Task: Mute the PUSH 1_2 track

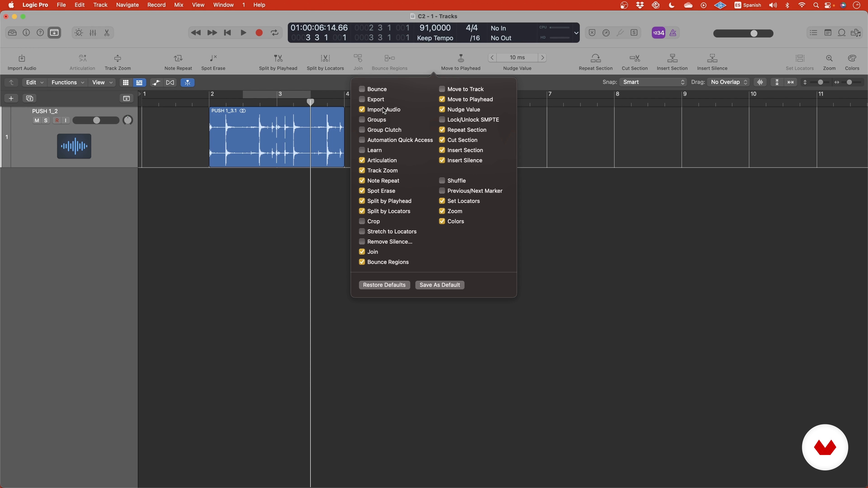Action: click(37, 121)
